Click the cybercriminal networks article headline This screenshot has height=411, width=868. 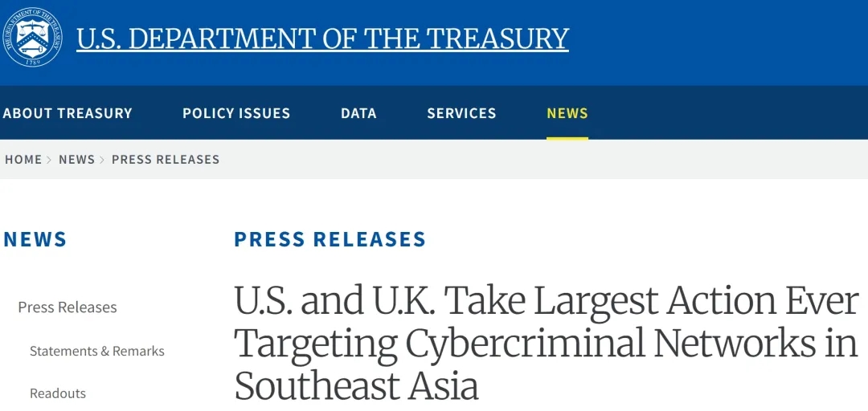click(547, 343)
